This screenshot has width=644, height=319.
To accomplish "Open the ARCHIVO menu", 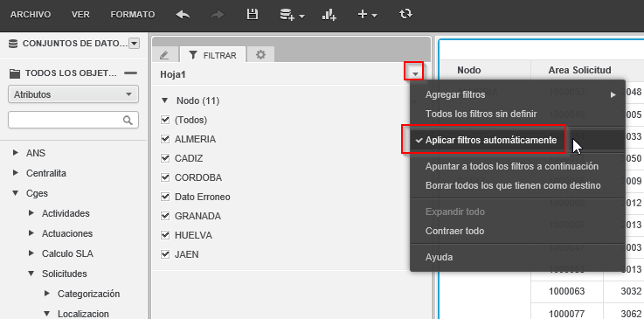I will click(x=31, y=15).
